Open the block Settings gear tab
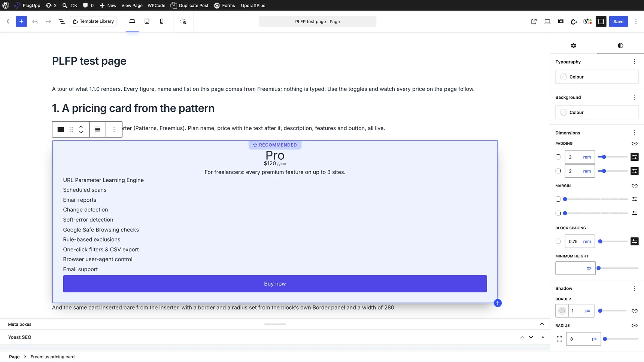 pyautogui.click(x=573, y=46)
